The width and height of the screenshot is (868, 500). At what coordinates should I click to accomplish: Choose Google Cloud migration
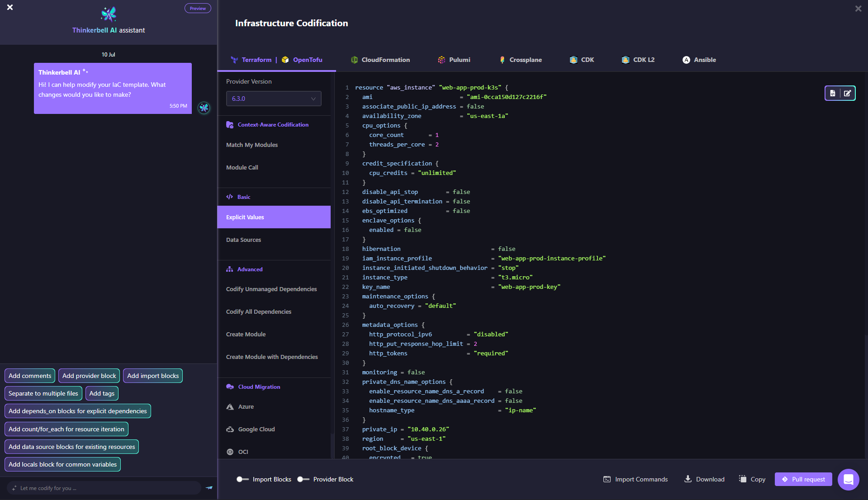coord(274,429)
